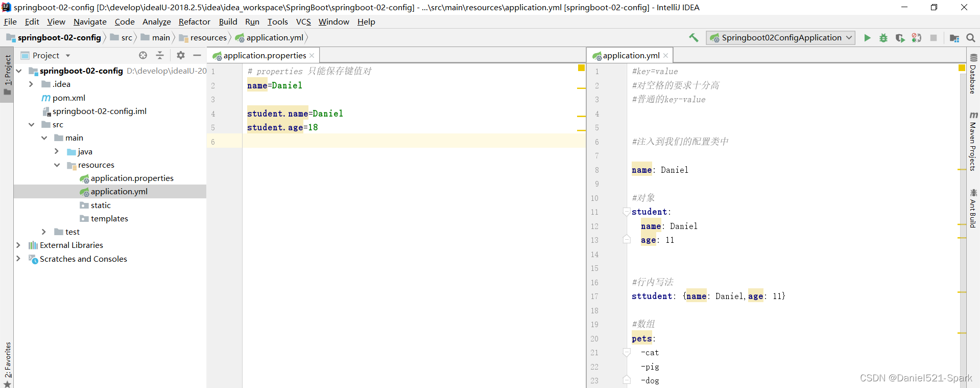The height and width of the screenshot is (388, 980).
Task: Expand the test folder
Action: [44, 232]
